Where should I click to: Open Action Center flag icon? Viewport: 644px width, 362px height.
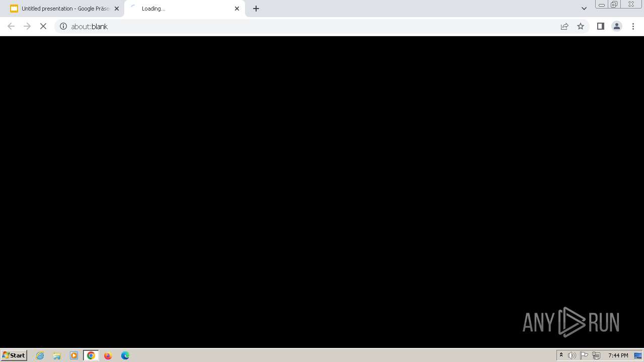(584, 355)
